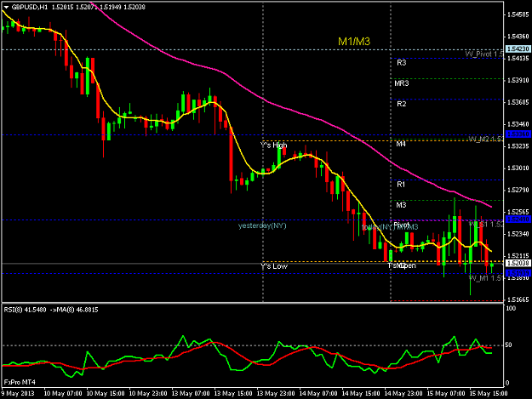Click the 1.53235 price axis value
Image resolution: width=532 pixels, height=399 pixels.
518,146
